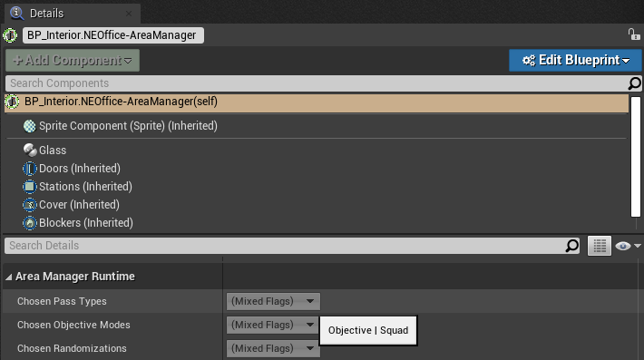Viewport: 644px width, 360px height.
Task: Select the Sprite Component (Inherited) row
Action: point(317,126)
